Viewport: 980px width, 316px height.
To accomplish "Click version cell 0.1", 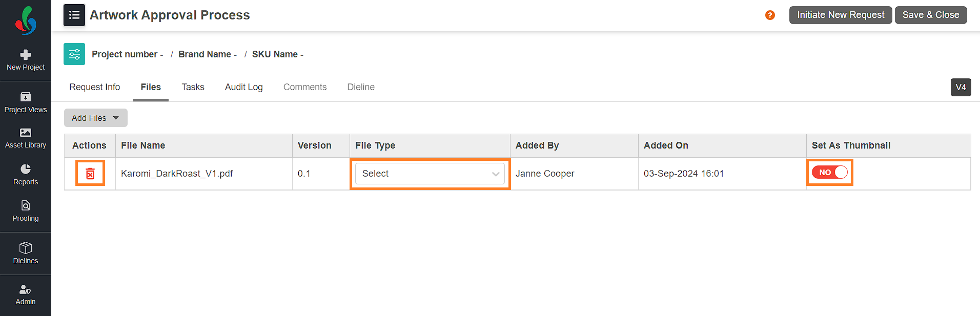I will (x=304, y=174).
